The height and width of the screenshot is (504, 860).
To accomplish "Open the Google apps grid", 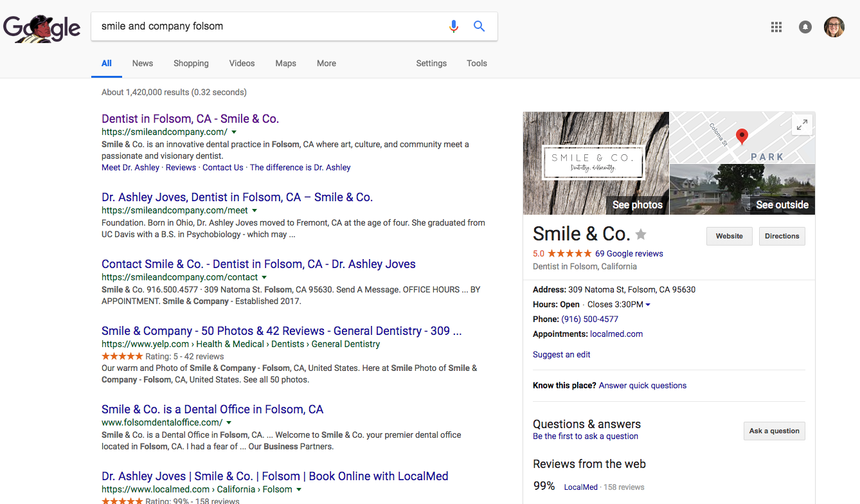I will pyautogui.click(x=776, y=27).
